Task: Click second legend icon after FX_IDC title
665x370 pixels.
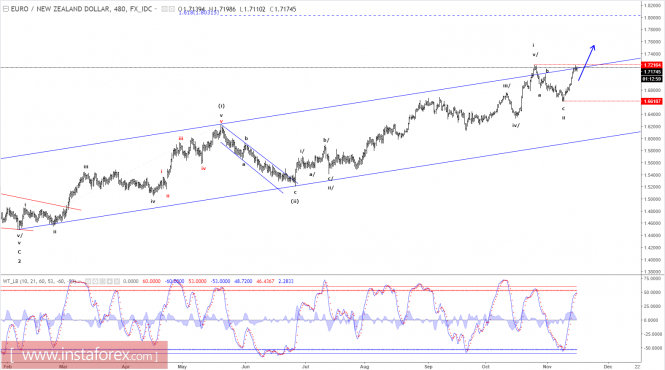Action: point(171,9)
